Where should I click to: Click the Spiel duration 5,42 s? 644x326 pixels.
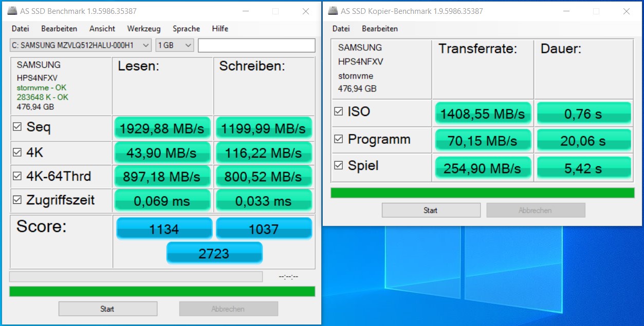pyautogui.click(x=584, y=167)
